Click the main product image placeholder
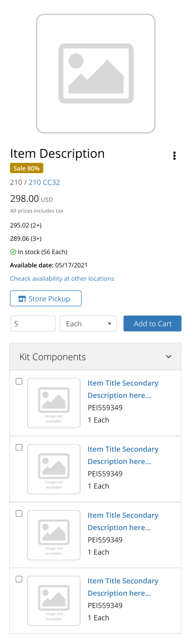Screen dimensions: 192x644 [96, 74]
